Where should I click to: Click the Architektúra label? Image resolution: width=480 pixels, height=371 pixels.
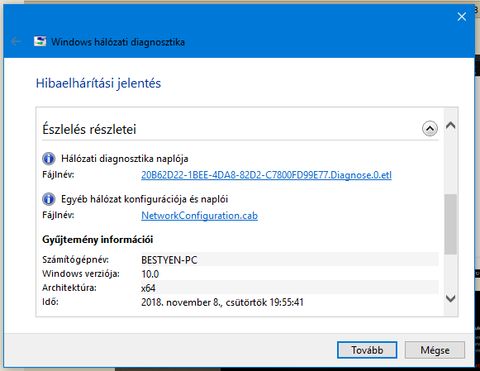(x=69, y=288)
